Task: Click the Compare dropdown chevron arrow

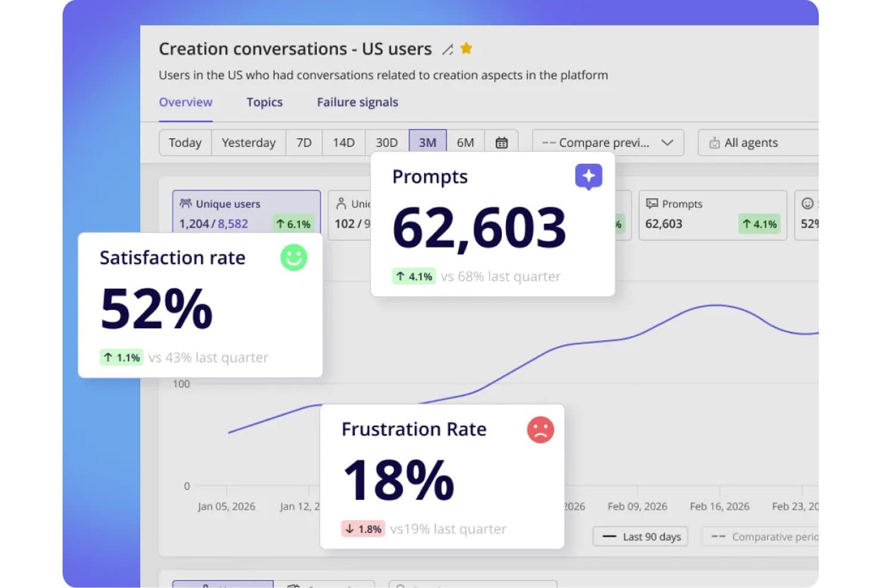Action: coord(667,143)
